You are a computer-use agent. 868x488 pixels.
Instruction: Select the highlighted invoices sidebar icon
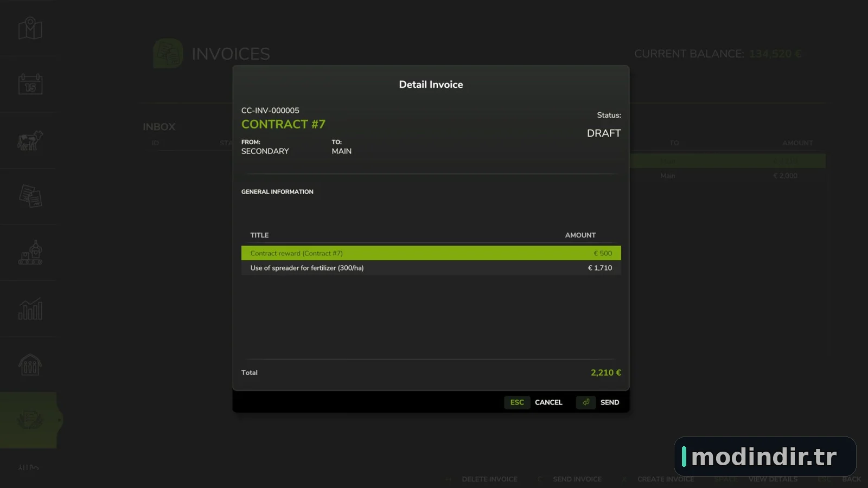pyautogui.click(x=30, y=420)
